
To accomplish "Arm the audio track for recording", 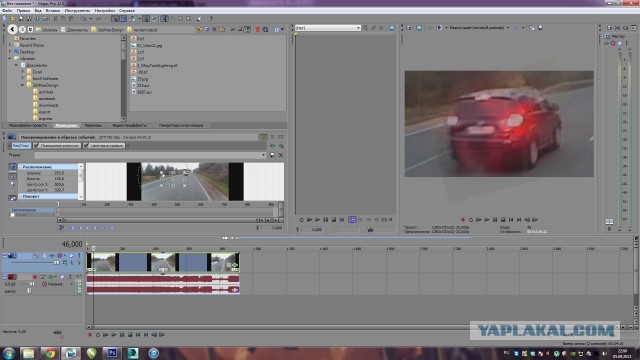I will [x=35, y=277].
